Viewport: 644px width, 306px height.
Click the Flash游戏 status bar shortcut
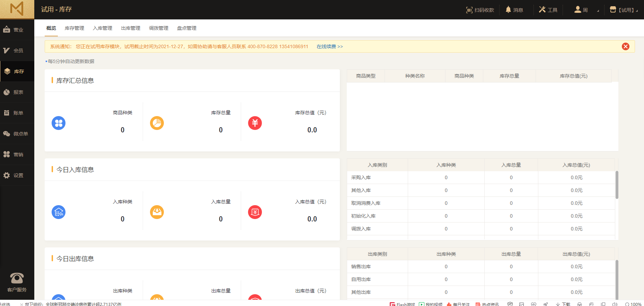tap(402, 304)
